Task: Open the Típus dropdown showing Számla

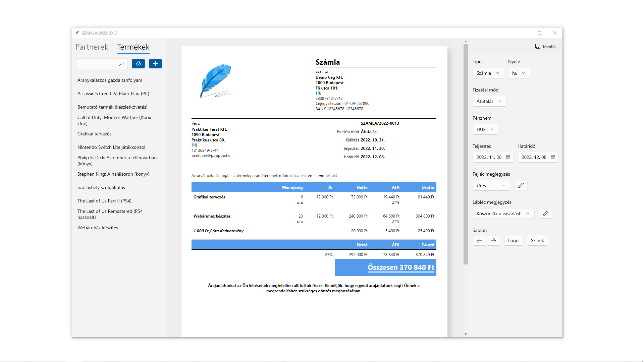Action: coord(488,73)
